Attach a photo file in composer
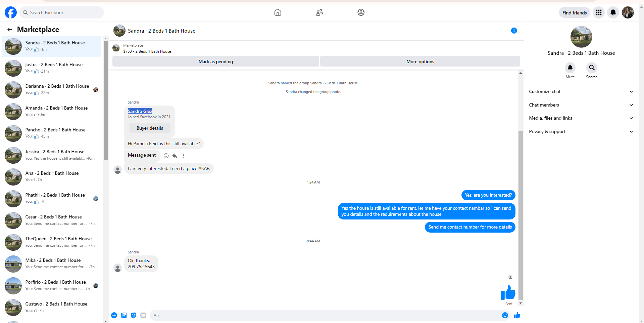 [x=124, y=315]
